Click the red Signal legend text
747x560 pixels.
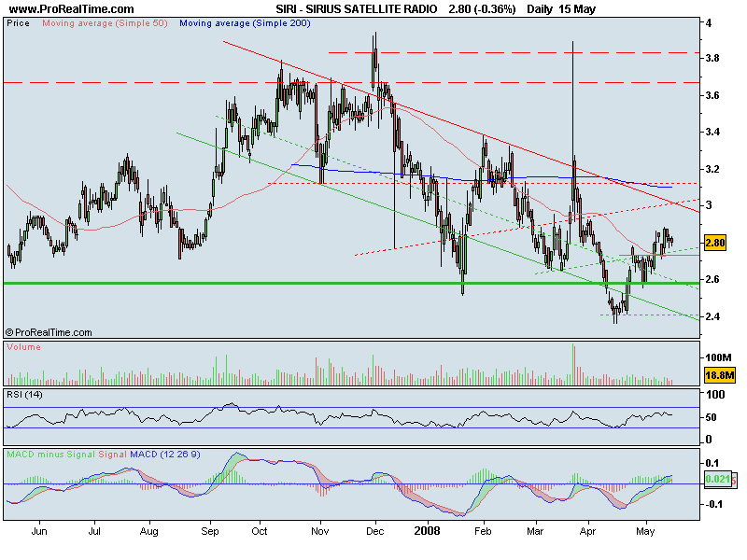pos(112,455)
